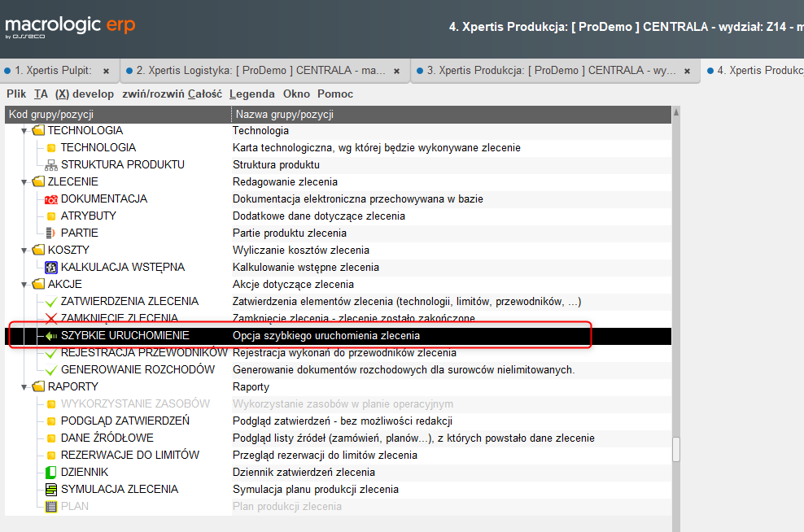The width and height of the screenshot is (804, 532).
Task: Select the REJESTRACJA PRZEWODNIKÓW item
Action: point(144,353)
